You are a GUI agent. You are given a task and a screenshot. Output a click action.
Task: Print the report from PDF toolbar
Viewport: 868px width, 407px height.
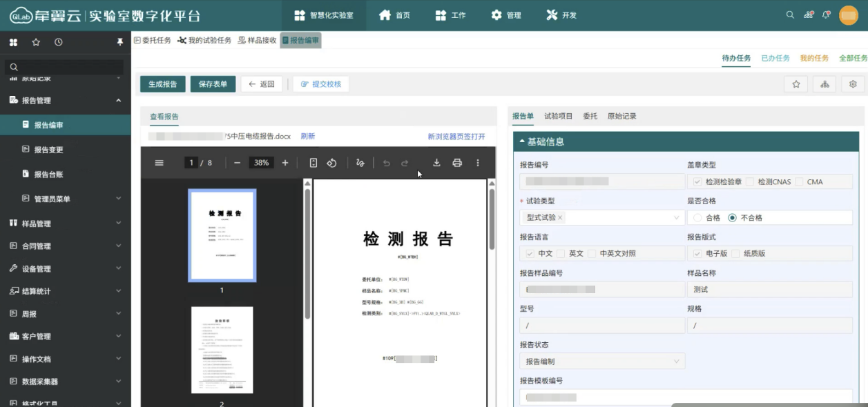pos(457,163)
